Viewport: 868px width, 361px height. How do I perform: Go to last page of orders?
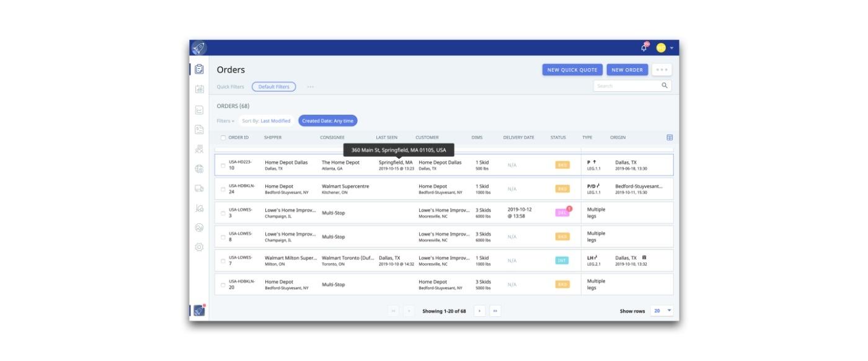[495, 311]
